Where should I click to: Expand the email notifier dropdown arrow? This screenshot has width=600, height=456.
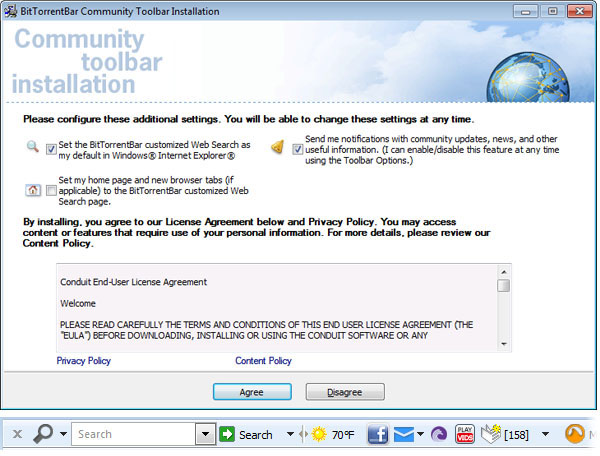(x=420, y=434)
